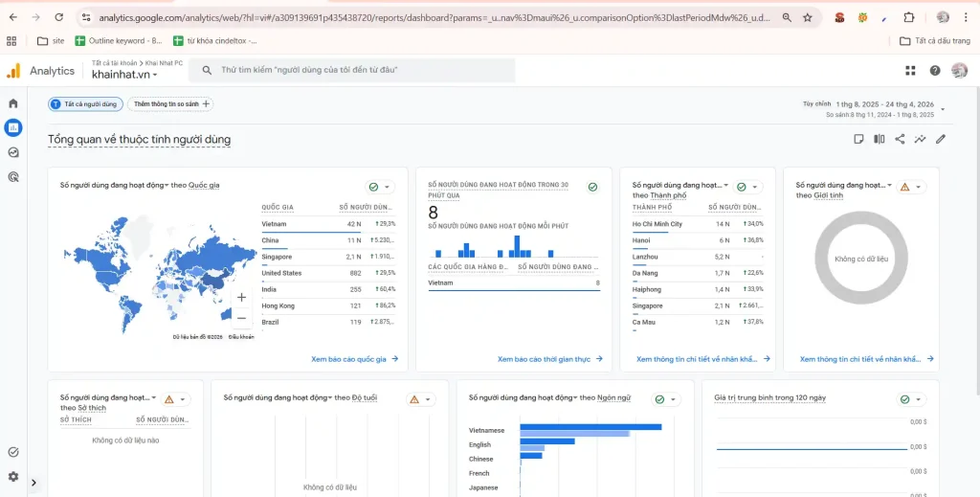Click 'Thêm thông tin so sánh' add comparison button
The height and width of the screenshot is (497, 980).
tap(170, 103)
